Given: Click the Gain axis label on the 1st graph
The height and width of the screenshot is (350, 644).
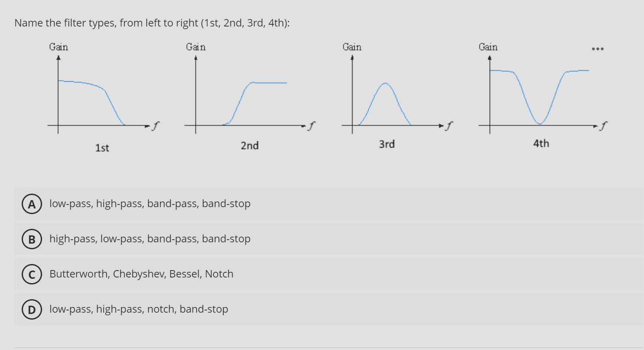Looking at the screenshot, I should pos(58,47).
